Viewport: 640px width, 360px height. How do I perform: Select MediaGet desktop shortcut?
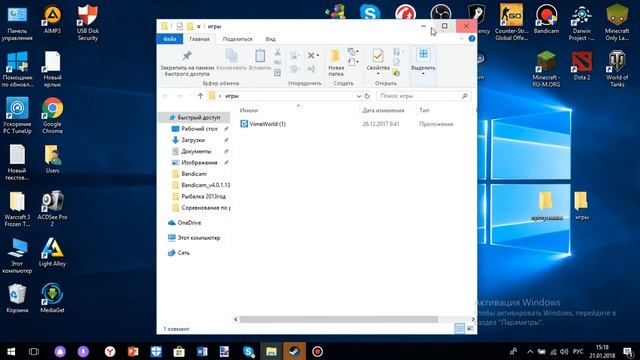(x=52, y=298)
